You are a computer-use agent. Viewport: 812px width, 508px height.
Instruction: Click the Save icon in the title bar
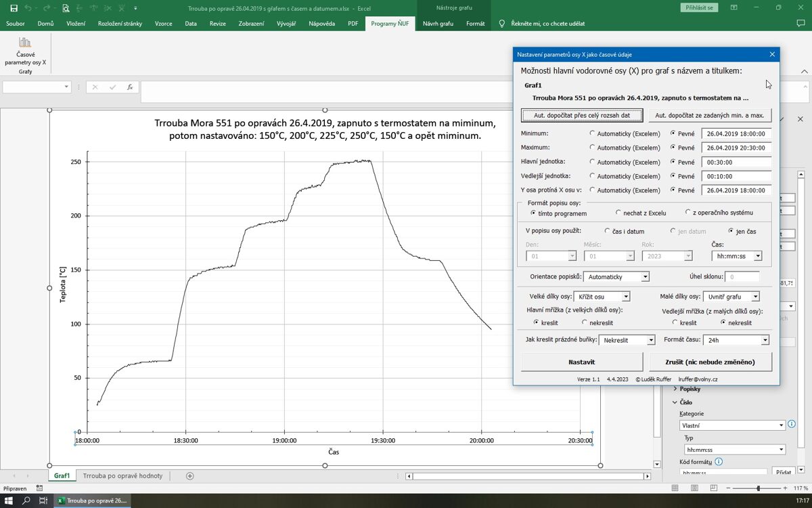pos(14,8)
